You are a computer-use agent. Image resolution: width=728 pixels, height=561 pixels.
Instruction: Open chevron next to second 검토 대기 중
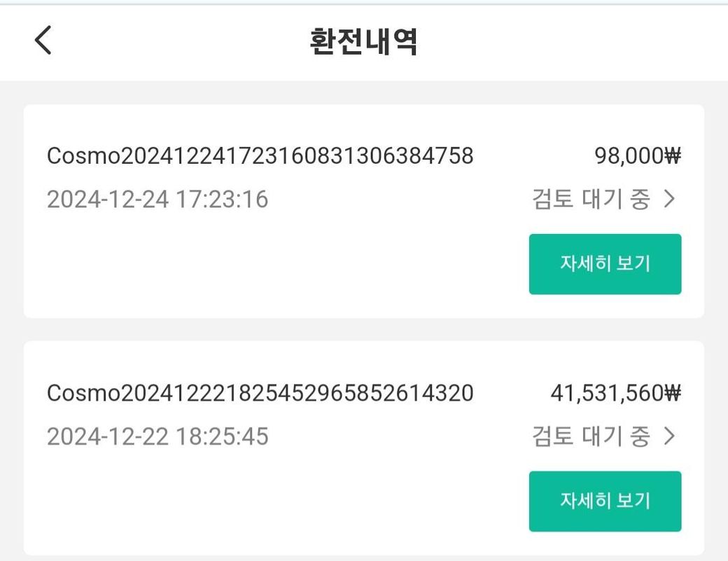tap(669, 436)
